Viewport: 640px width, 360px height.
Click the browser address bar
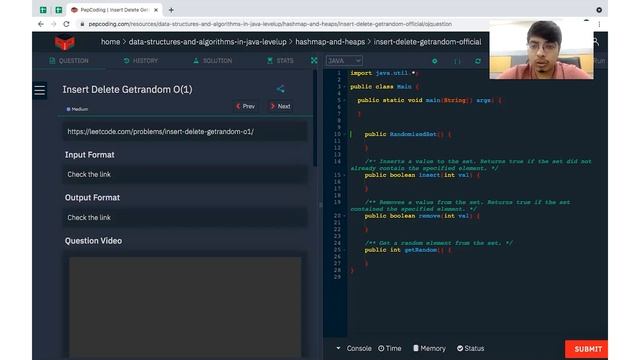click(x=270, y=24)
